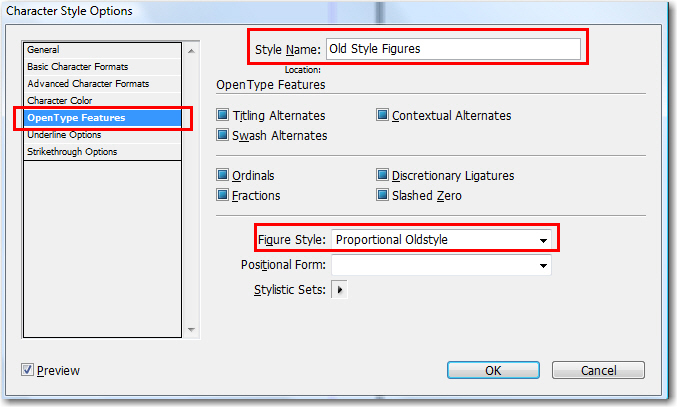
Task: Toggle the Discretionary Ligatures checkbox
Action: [382, 175]
